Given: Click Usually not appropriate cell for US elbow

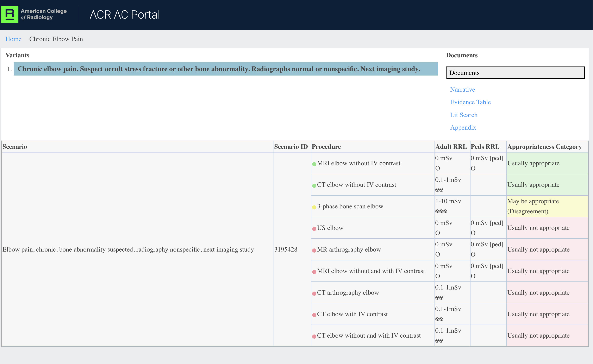Looking at the screenshot, I should click(547, 228).
